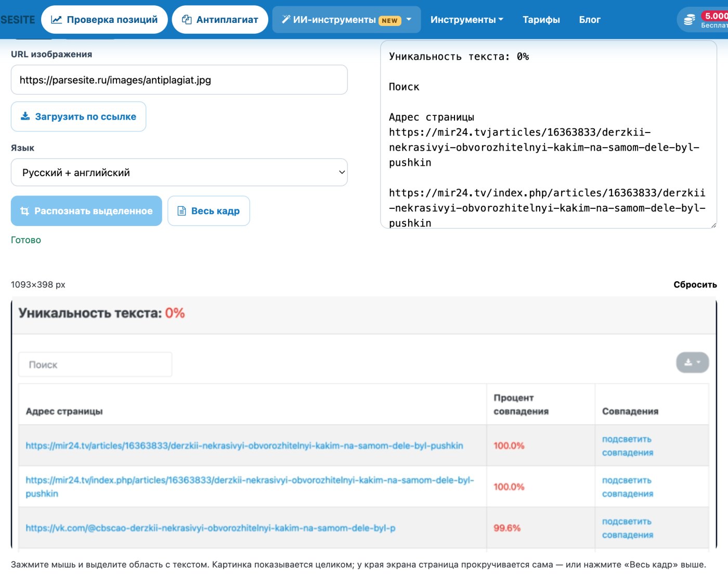Viewport: 728px width, 582px height.
Task: Click the document icon on Весь кадр
Action: click(x=181, y=211)
